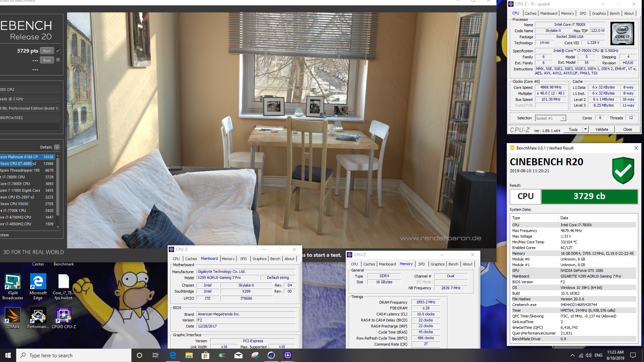Launch Edge from the taskbar
The height and width of the screenshot is (362, 644).
tap(173, 355)
